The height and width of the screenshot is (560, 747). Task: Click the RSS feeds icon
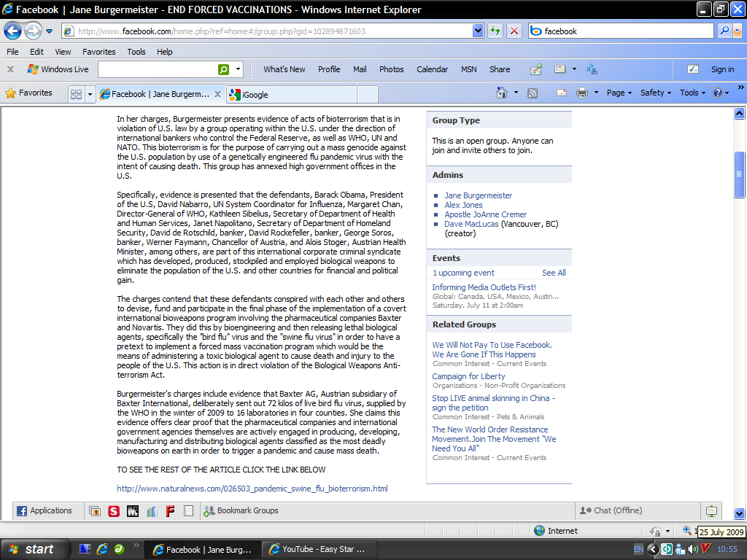(533, 93)
